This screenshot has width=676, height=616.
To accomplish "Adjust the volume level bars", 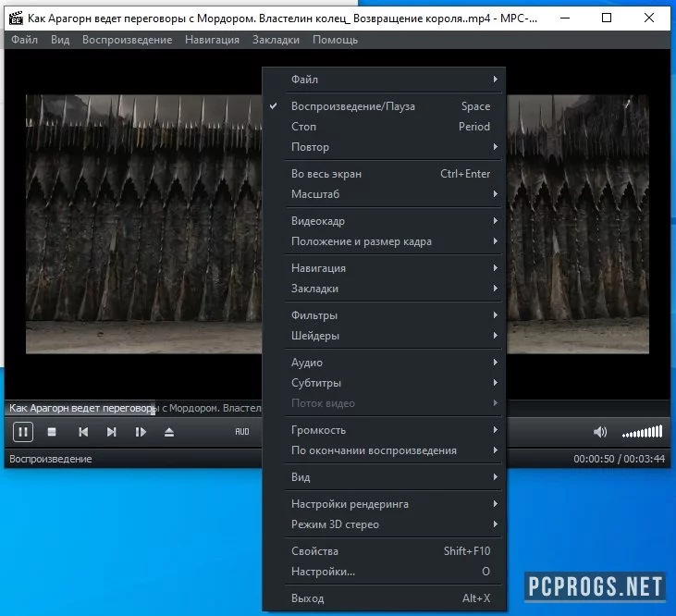I will click(x=642, y=432).
